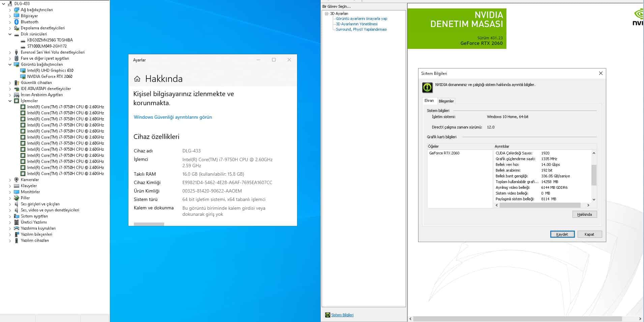Expand the Bluetooth node
The image size is (644, 322).
(x=10, y=22)
